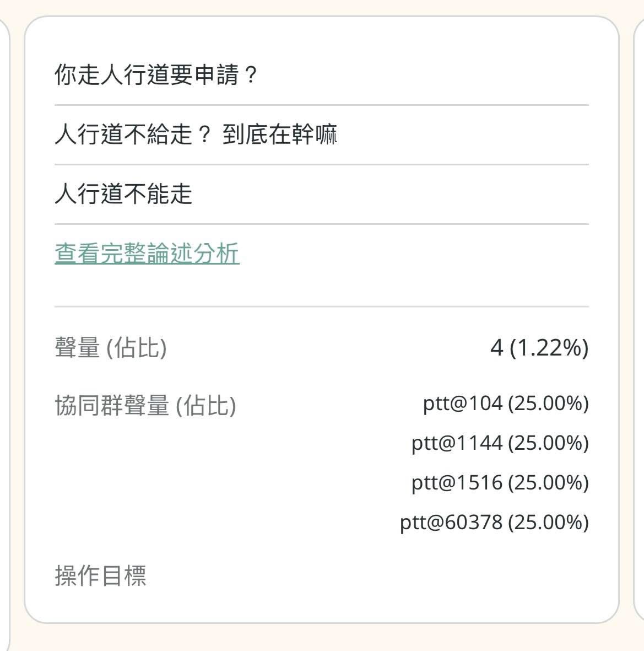Click the "人行道不能走" statement row
This screenshot has width=644, height=651.
[123, 194]
